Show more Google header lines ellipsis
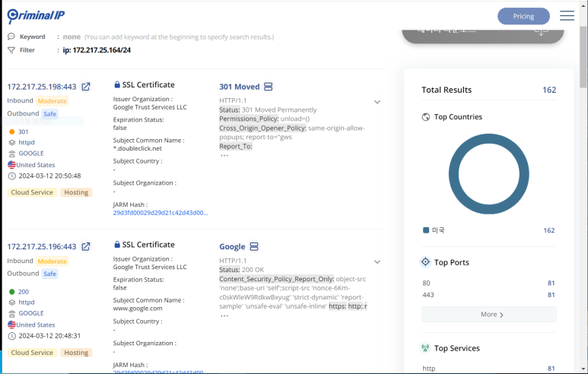This screenshot has height=374, width=588. click(x=224, y=315)
